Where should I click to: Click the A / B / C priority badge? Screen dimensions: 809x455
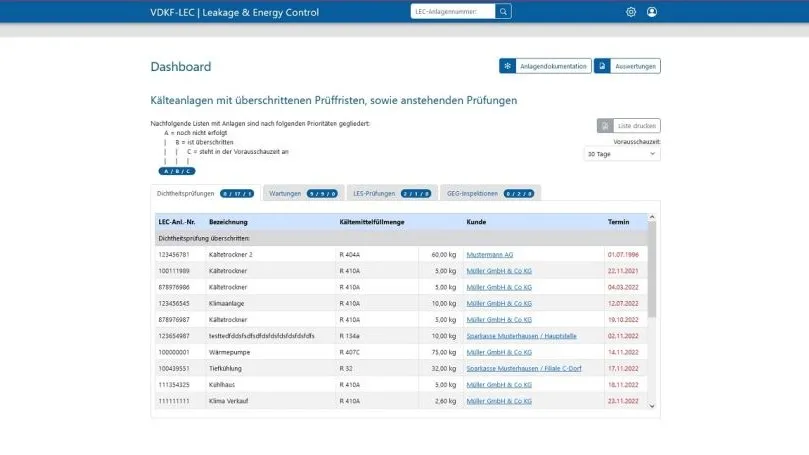pos(177,171)
